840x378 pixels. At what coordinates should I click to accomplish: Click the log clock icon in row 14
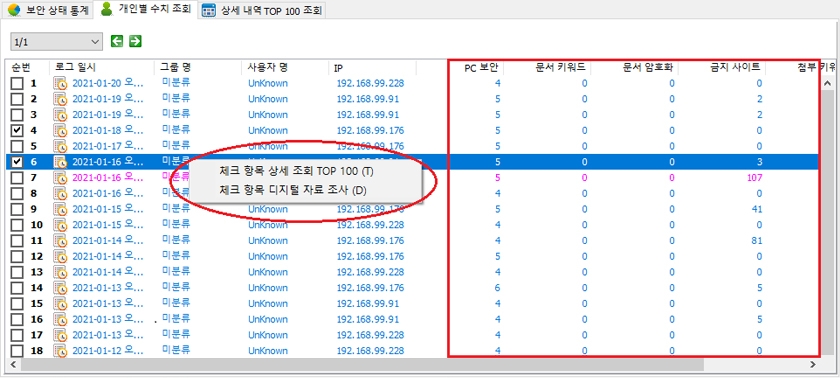60,288
